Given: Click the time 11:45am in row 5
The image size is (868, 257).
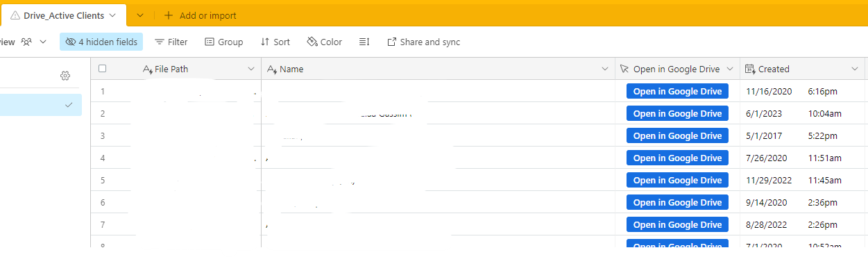Looking at the screenshot, I should coord(825,180).
